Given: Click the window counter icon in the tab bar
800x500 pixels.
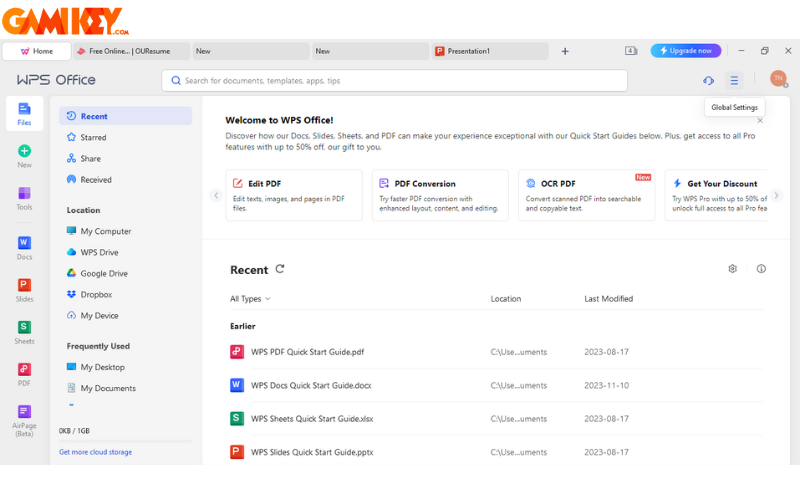Looking at the screenshot, I should click(631, 51).
